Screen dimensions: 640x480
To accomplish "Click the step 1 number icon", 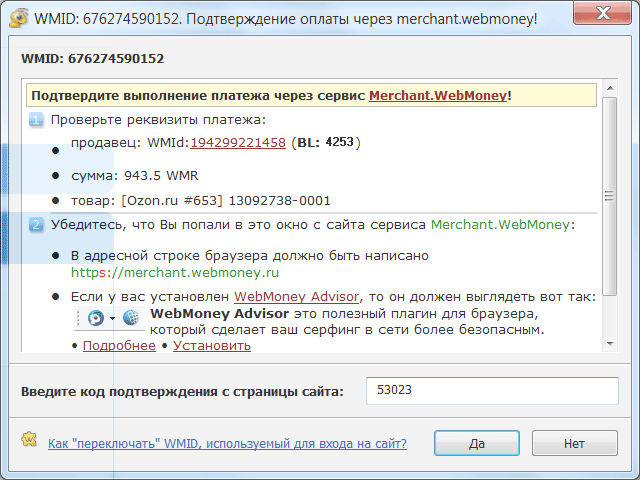I will (36, 120).
